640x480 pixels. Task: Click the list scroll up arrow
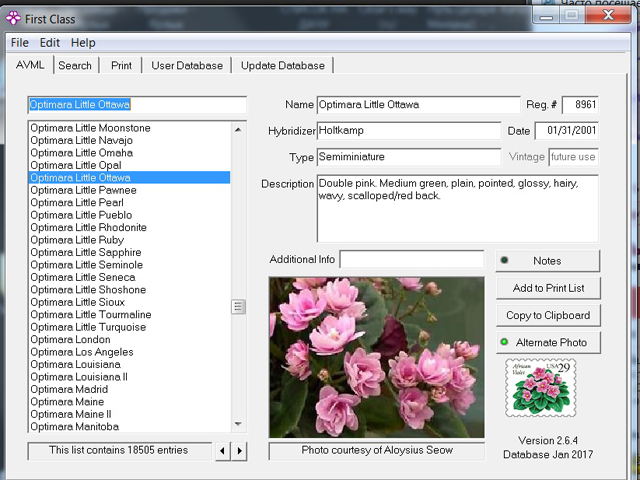click(238, 130)
